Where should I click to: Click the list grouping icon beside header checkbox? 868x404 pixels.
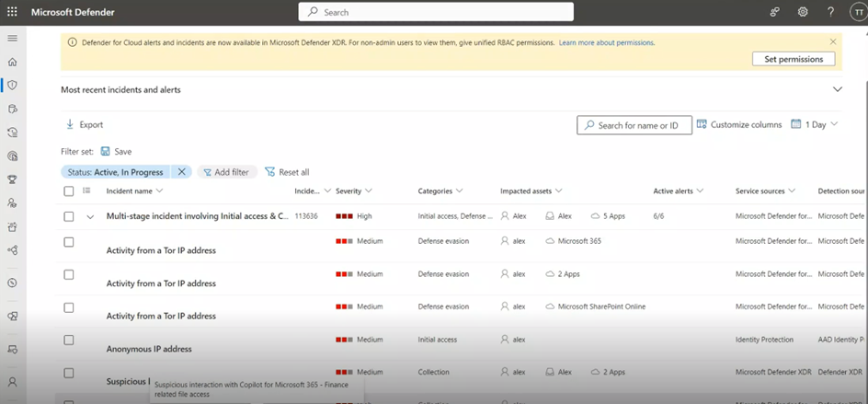click(x=86, y=190)
